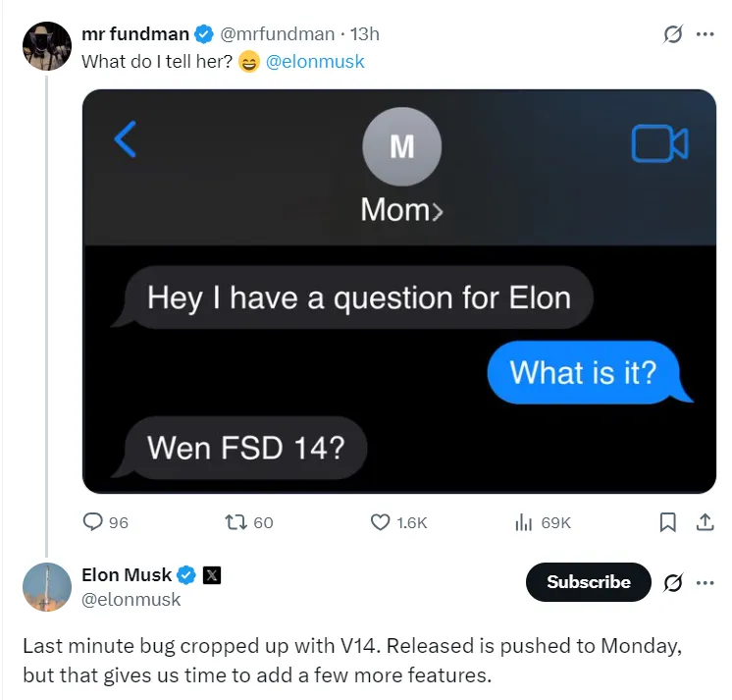Open more options on Elon Musk's reply
This screenshot has width=732, height=700.
tap(705, 582)
